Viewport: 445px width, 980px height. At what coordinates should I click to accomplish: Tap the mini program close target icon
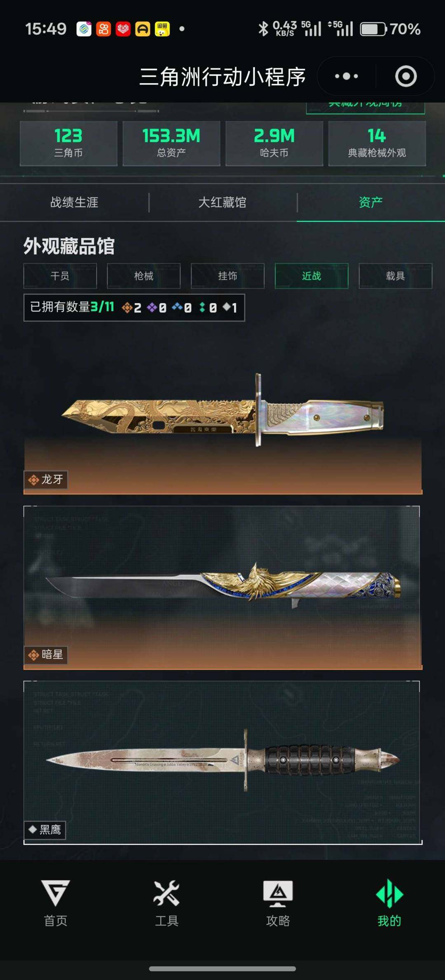pyautogui.click(x=406, y=76)
